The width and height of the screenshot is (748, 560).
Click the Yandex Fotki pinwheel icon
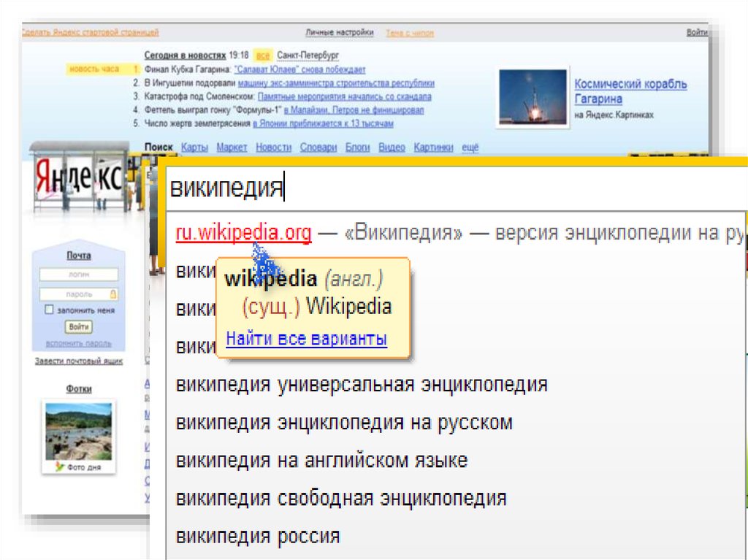click(x=60, y=466)
